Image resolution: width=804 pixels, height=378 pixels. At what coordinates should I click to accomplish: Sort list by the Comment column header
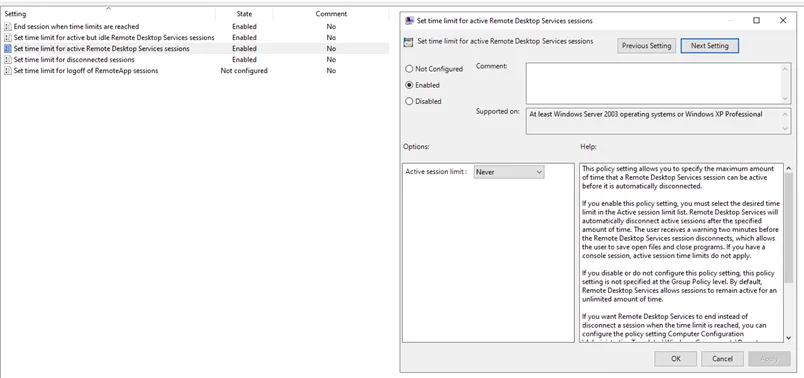tap(331, 14)
